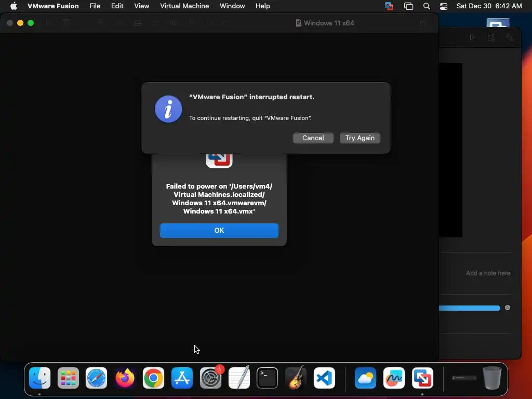The image size is (532, 399).
Task: Open the Trash in the Dock
Action: point(492,378)
